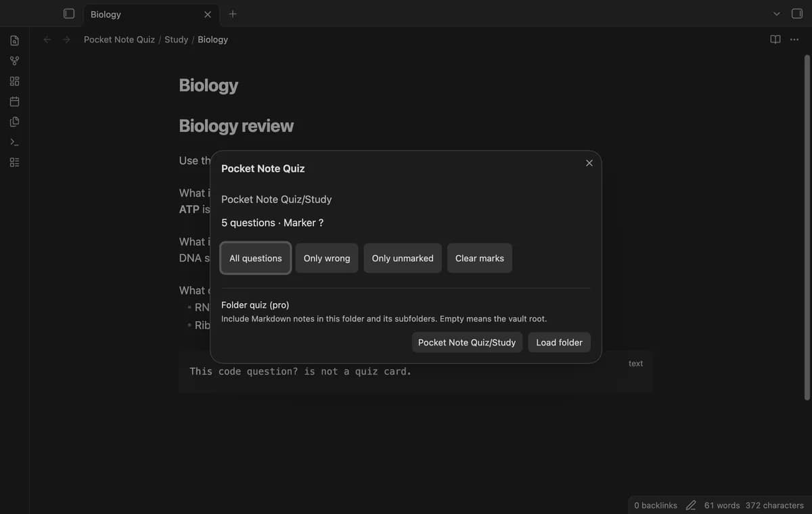Click Pocket Note Quiz breadcrumb segment
The image size is (812, 514).
[x=119, y=39]
